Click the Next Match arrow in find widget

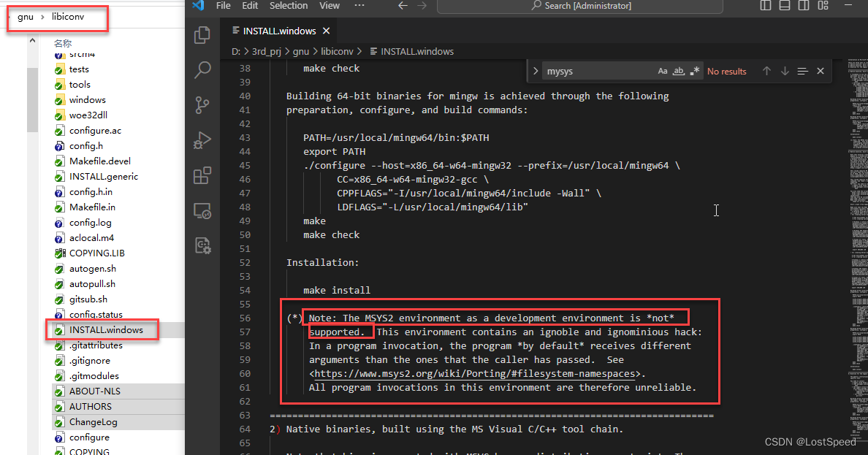[784, 71]
